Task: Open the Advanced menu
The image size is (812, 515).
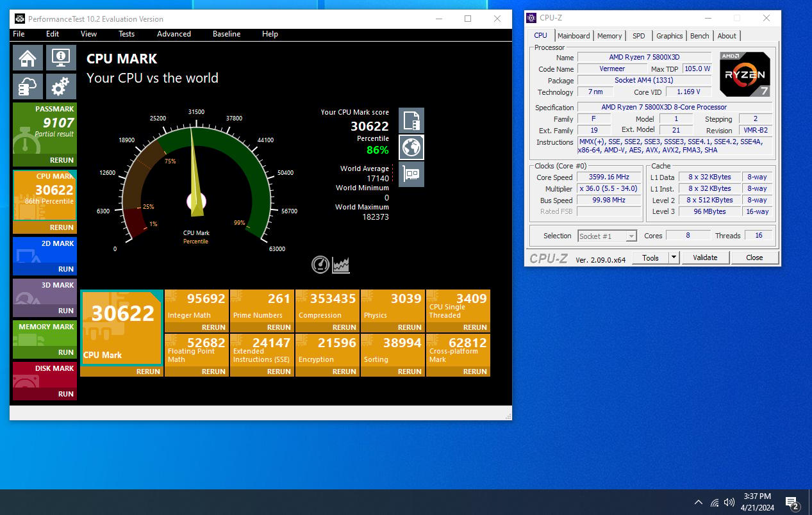Action: (174, 34)
